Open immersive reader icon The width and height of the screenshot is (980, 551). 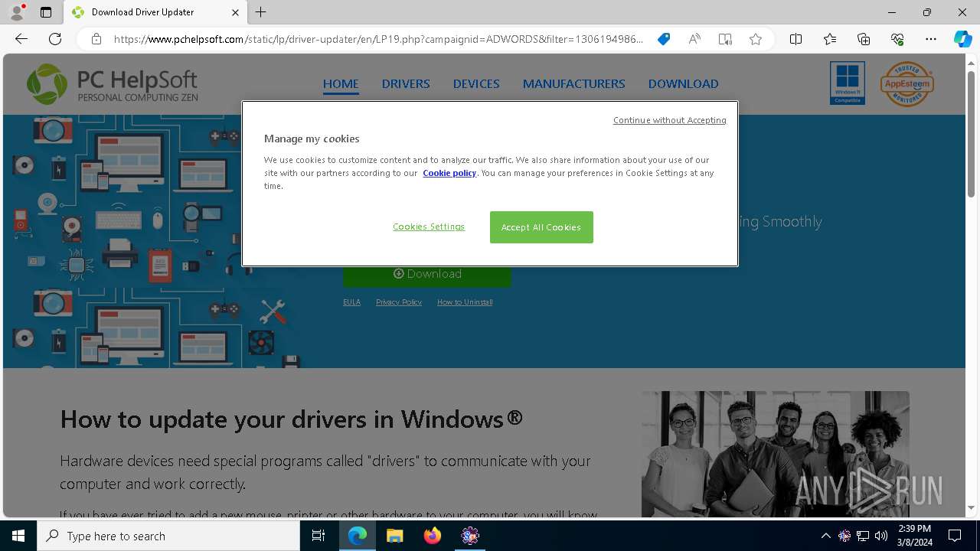click(725, 39)
